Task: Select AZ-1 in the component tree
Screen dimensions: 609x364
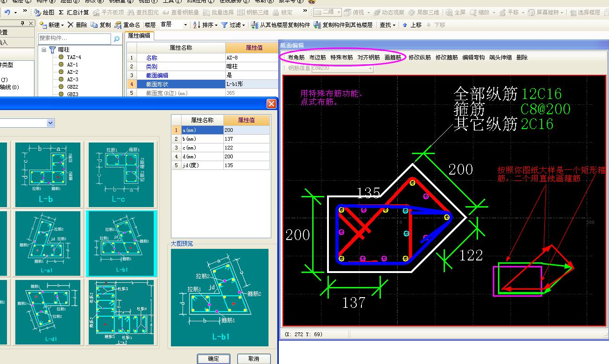Action: point(72,65)
